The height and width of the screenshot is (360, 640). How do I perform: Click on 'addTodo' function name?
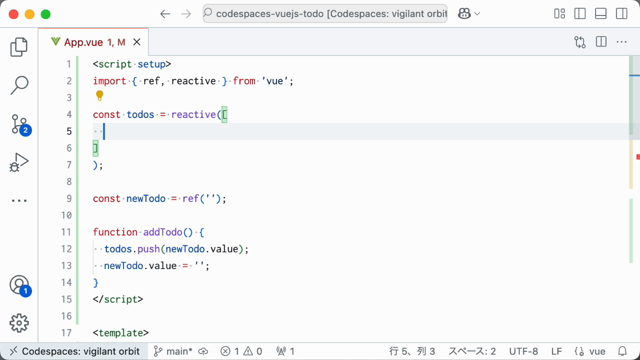tap(162, 232)
